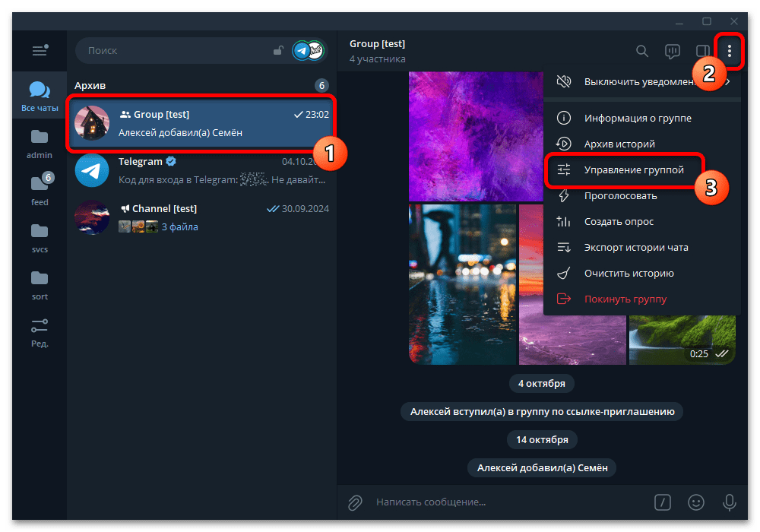Click the 4 октября date badge

(541, 383)
